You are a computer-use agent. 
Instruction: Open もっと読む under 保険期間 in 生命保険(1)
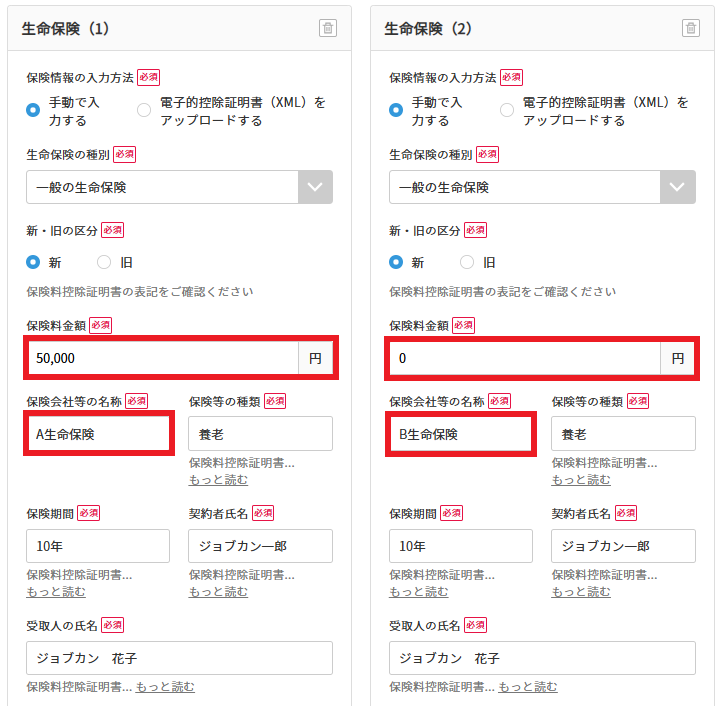[56, 591]
